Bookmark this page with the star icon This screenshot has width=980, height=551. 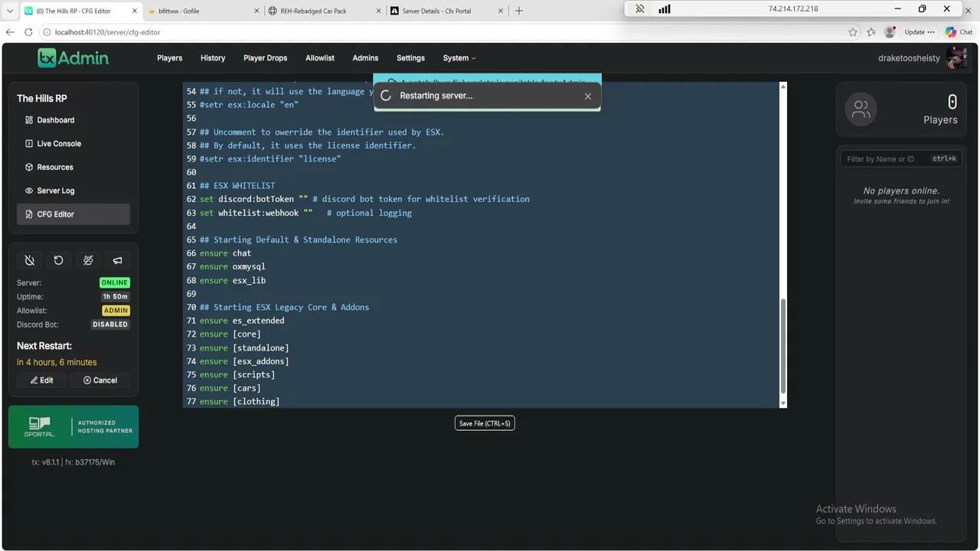click(853, 32)
